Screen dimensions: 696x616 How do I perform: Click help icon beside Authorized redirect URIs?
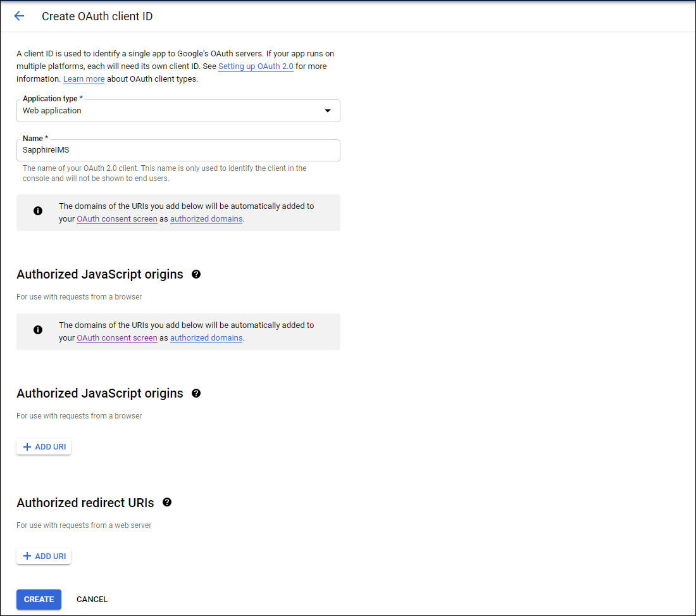pos(167,503)
